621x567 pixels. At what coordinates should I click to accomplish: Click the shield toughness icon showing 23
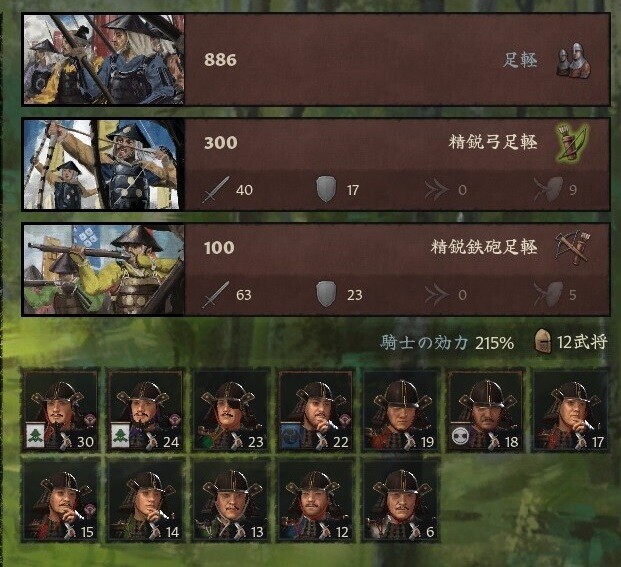[x=326, y=294]
